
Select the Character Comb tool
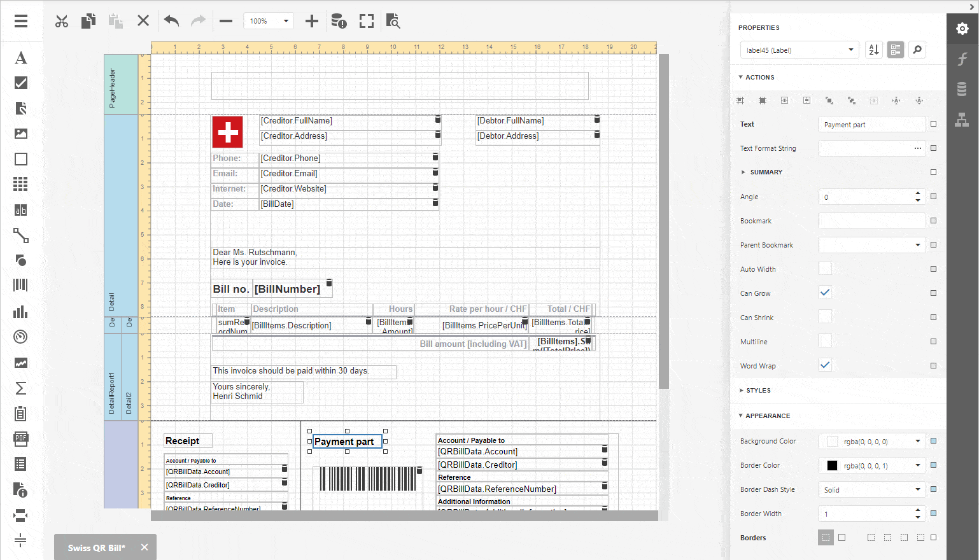click(21, 210)
